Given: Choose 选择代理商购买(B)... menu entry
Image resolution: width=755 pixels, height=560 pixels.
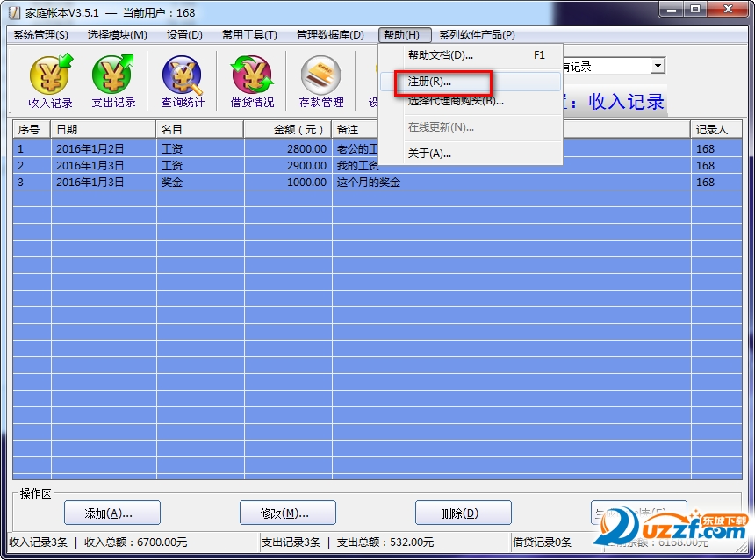Looking at the screenshot, I should coord(471,101).
